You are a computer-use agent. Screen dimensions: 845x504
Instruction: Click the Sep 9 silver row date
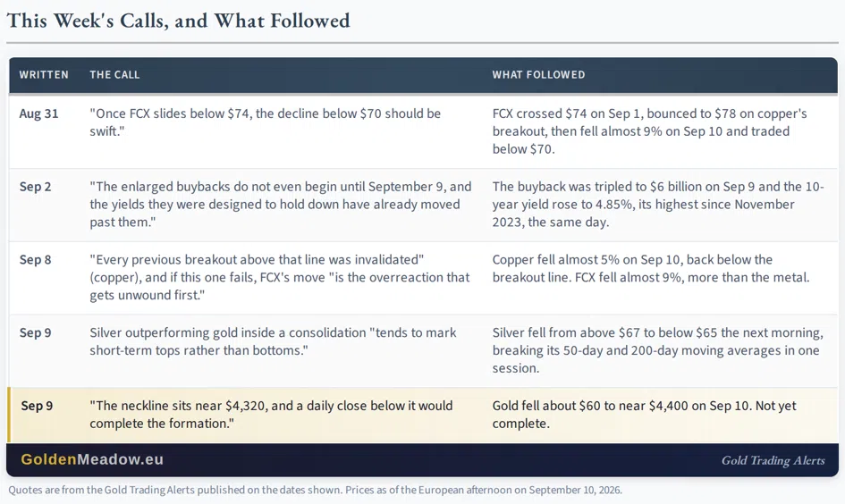point(35,332)
